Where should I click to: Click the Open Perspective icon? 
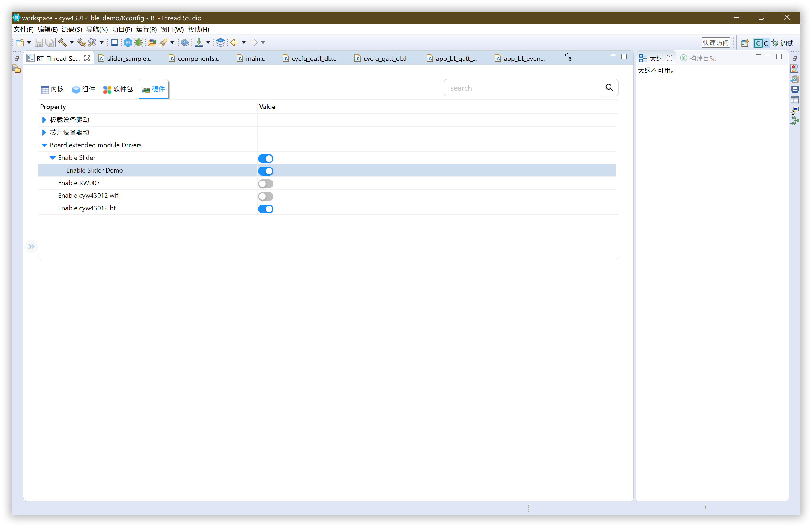pos(745,43)
